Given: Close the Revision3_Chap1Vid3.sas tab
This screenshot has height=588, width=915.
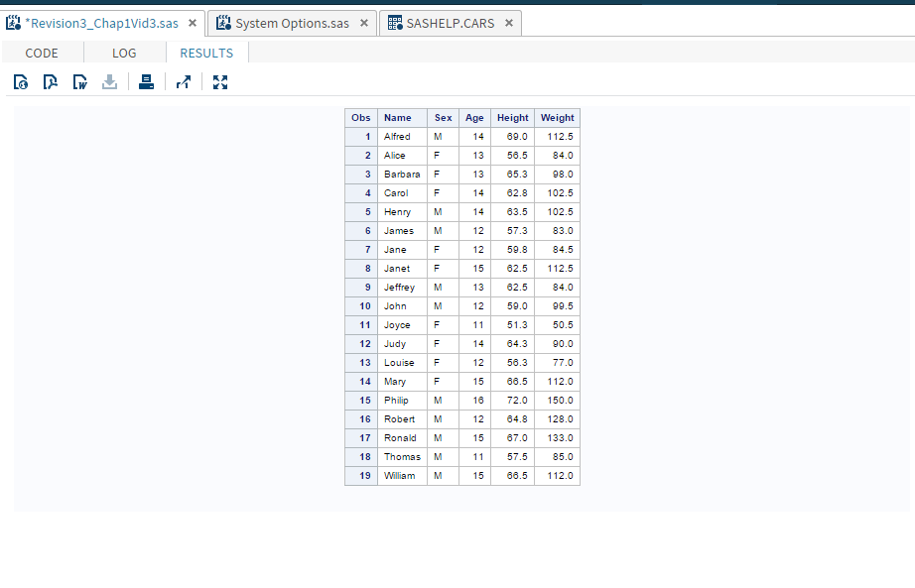Looking at the screenshot, I should 193,23.
